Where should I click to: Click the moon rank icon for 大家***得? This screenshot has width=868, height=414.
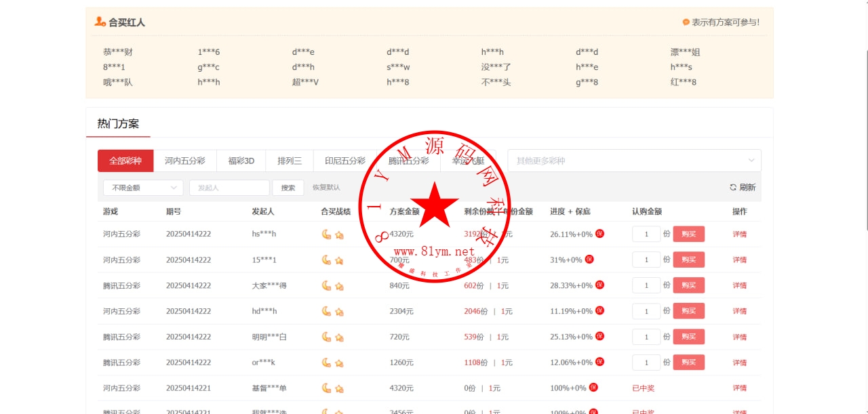pyautogui.click(x=326, y=285)
